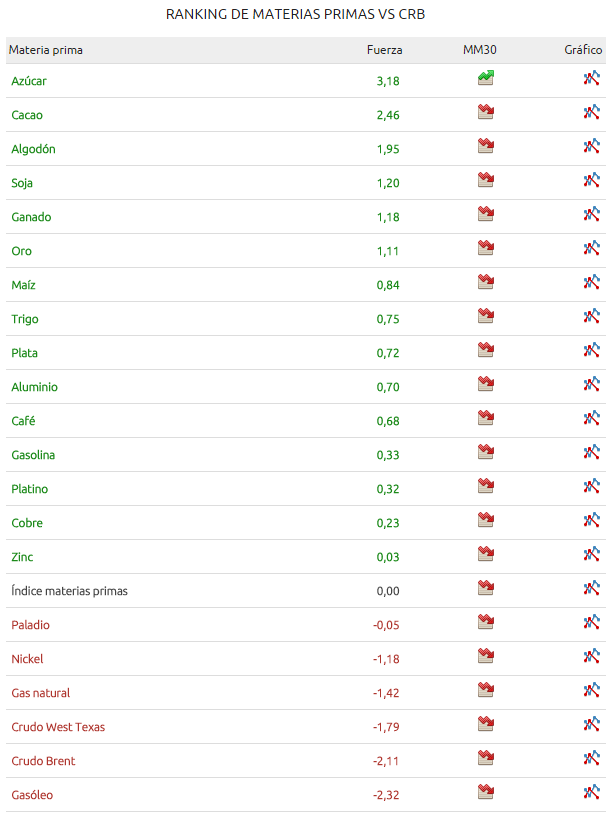
Task: Click the MM30 trend icon for Gasóleo
Action: tap(486, 792)
